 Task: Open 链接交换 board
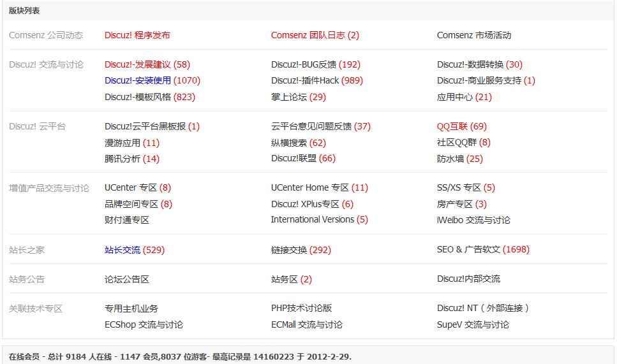coord(289,250)
